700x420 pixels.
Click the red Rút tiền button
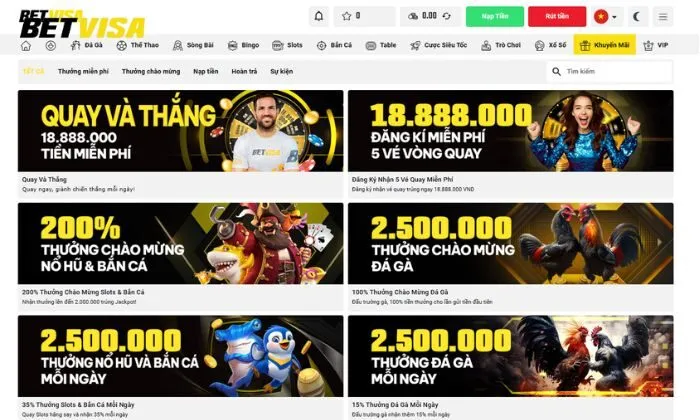pos(557,17)
